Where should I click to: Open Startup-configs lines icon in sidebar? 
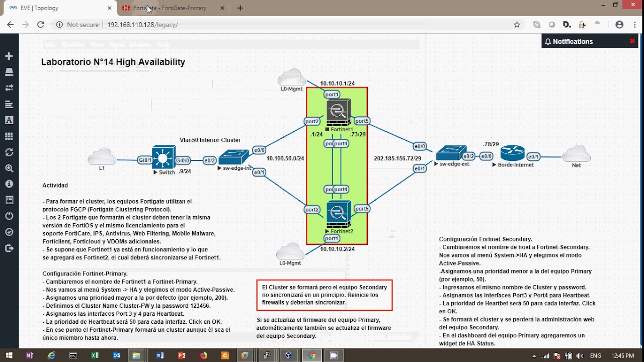(x=9, y=104)
